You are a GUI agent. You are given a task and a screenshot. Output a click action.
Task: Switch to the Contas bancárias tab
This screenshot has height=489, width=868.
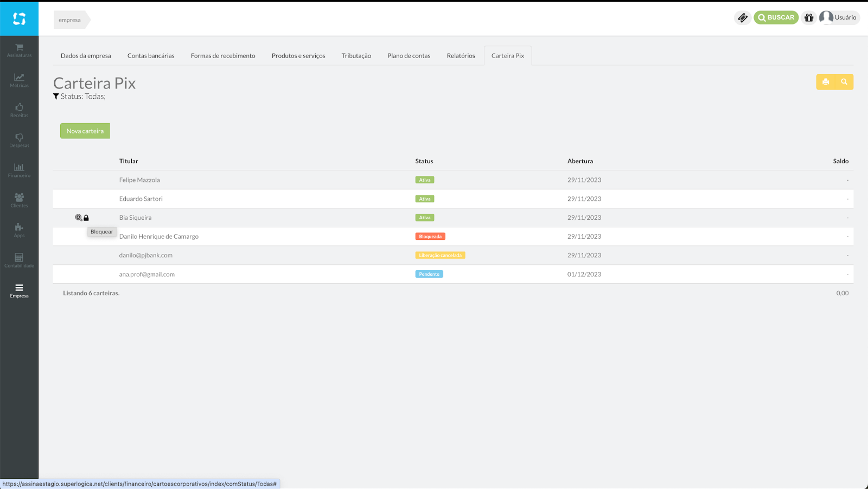click(x=151, y=56)
